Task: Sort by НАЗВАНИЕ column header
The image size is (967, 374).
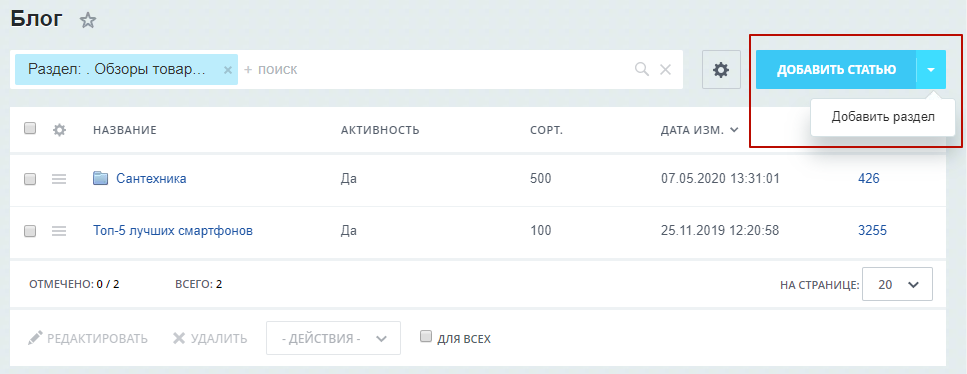Action: [125, 130]
